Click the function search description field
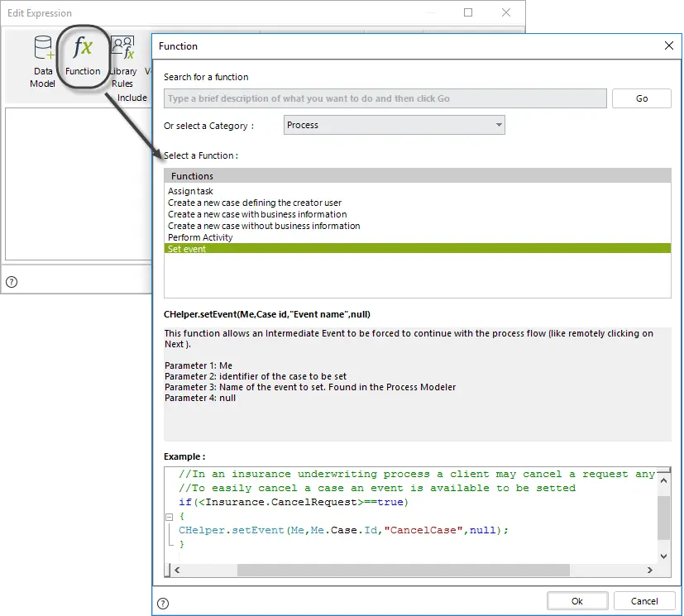Viewport: 684px width, 616px height. [385, 98]
